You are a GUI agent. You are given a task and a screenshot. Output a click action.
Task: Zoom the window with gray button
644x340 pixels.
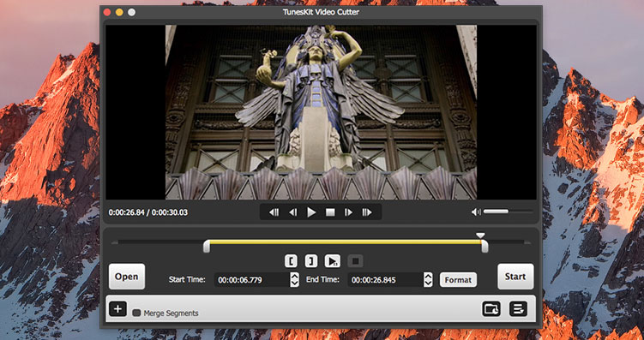pos(131,12)
